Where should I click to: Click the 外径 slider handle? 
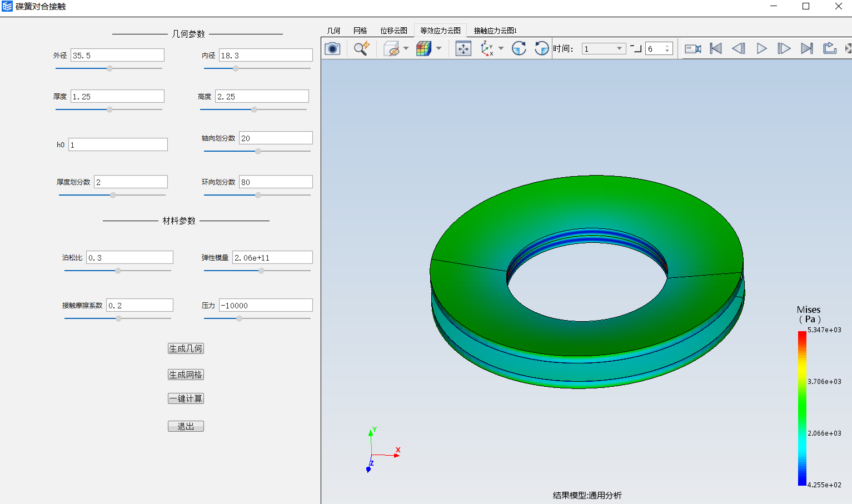point(109,68)
